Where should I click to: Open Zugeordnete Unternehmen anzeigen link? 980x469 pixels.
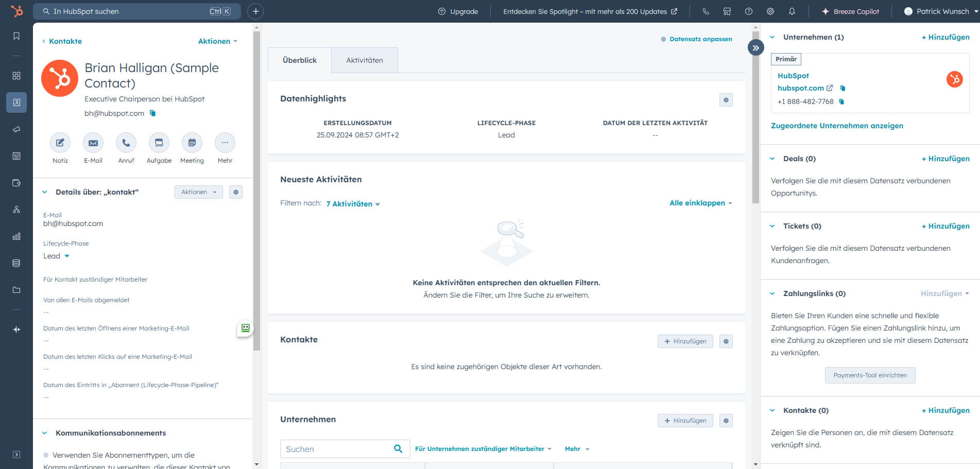click(x=837, y=126)
